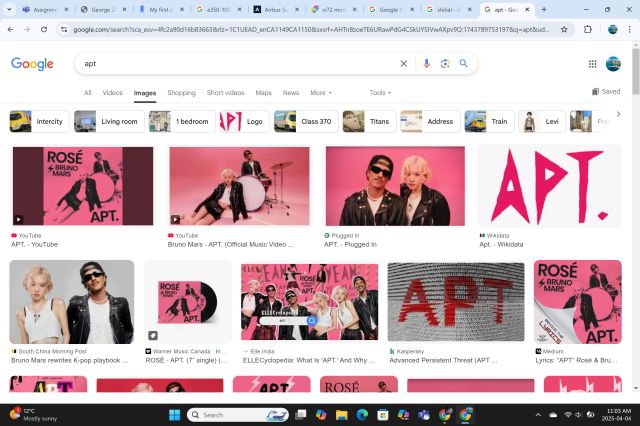Open weather widget showing Mostly sunny
This screenshot has width=640, height=426.
(x=33, y=415)
